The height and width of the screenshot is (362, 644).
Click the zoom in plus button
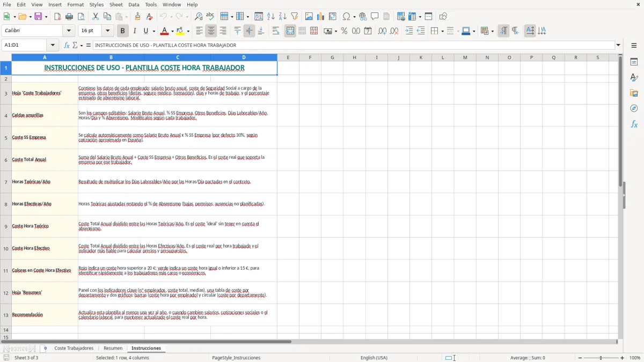coord(623,358)
